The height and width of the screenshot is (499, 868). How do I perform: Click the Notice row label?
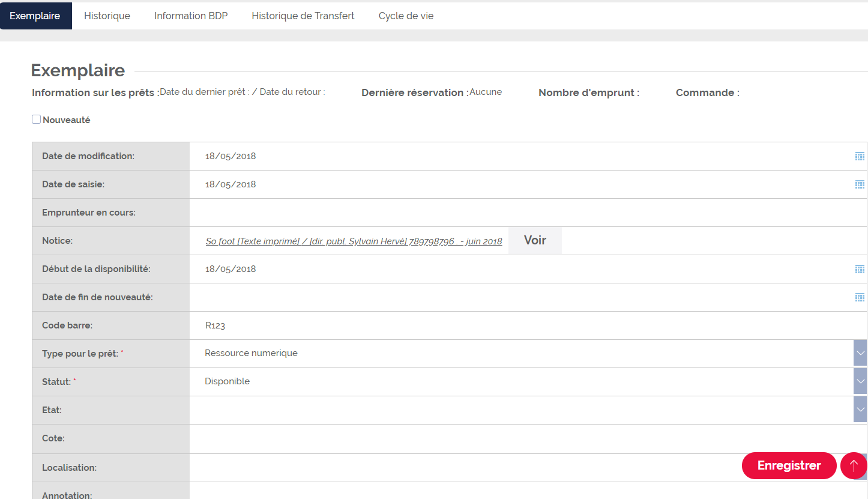57,241
